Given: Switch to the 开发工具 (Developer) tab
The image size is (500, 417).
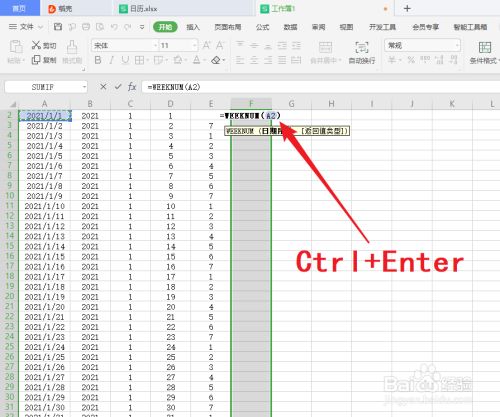Looking at the screenshot, I should coord(382,27).
